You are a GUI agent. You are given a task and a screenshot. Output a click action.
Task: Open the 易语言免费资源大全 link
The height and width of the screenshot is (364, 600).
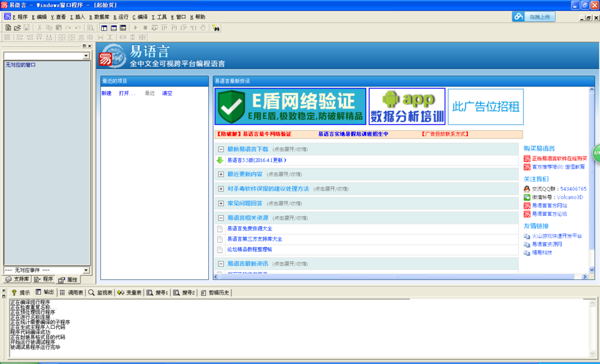click(250, 228)
